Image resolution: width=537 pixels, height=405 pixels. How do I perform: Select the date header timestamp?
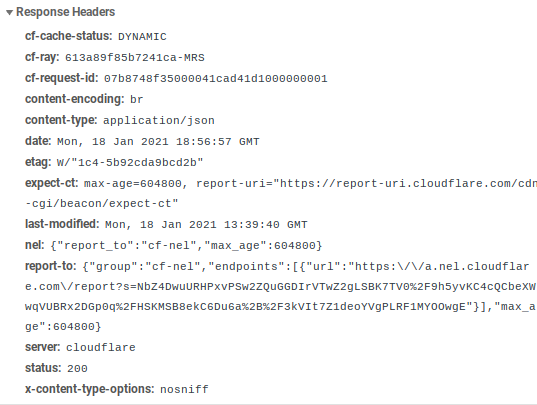pos(158,142)
